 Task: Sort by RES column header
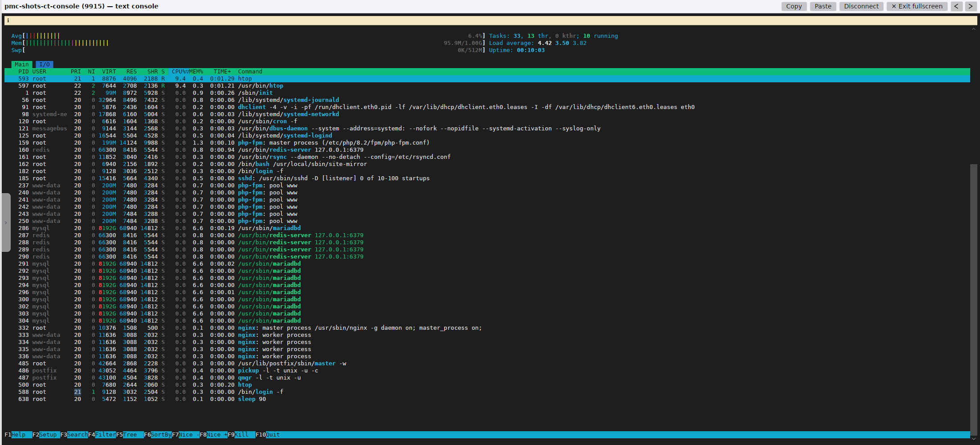click(131, 72)
